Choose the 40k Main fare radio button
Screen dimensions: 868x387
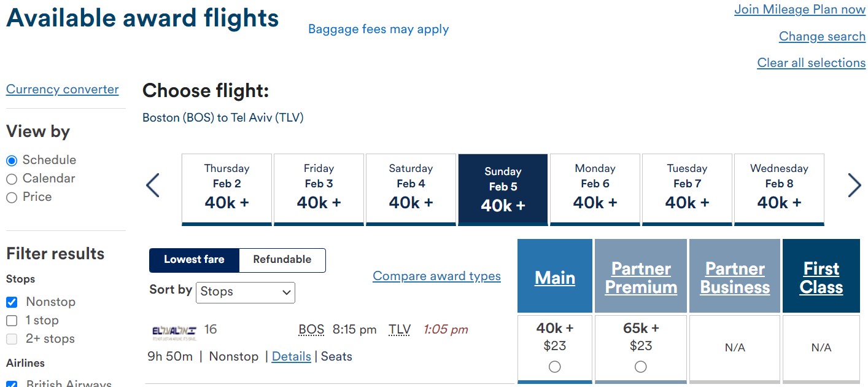555,367
